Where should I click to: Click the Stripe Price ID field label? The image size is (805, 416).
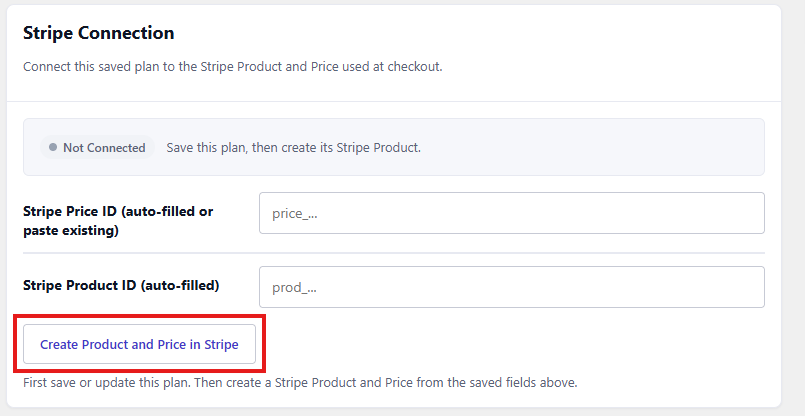point(118,221)
